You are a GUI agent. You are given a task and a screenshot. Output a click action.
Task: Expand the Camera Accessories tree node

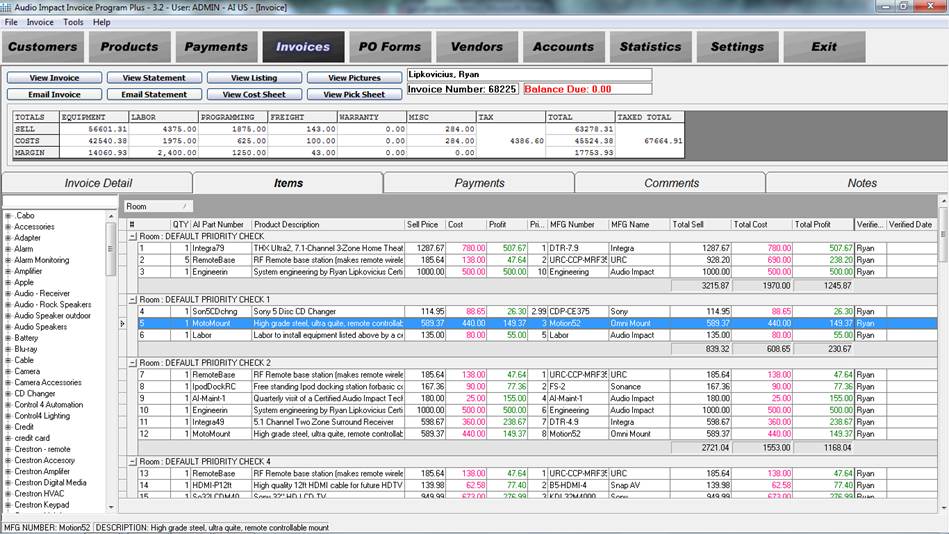[x=8, y=382]
